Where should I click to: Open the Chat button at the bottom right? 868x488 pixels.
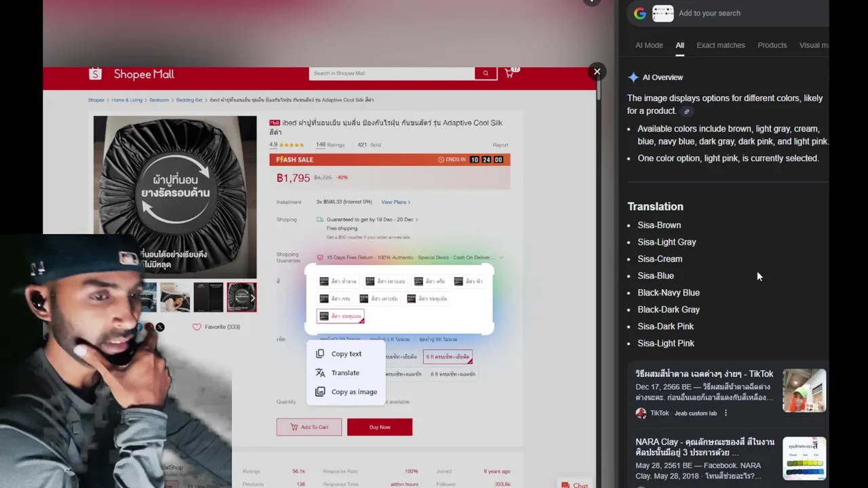pos(574,485)
